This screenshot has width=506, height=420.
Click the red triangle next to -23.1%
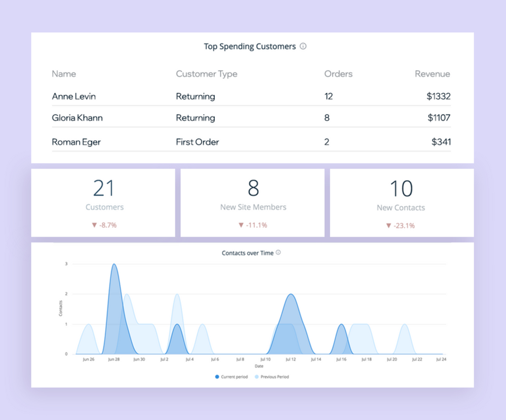click(x=388, y=225)
